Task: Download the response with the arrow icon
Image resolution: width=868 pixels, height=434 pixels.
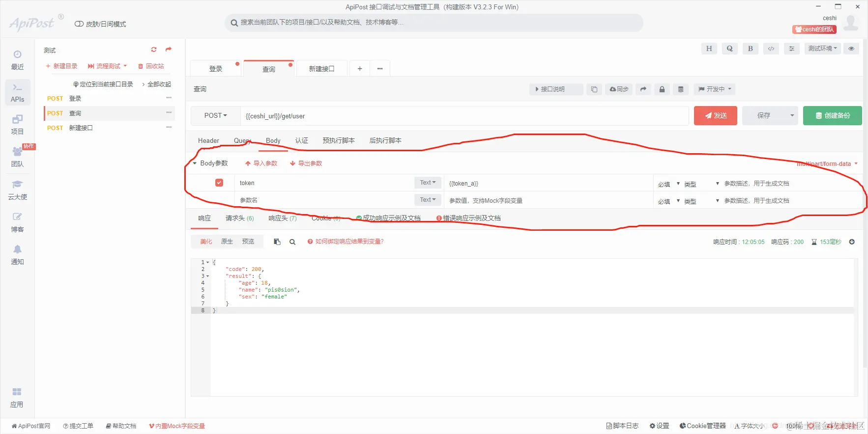Action: [x=852, y=242]
